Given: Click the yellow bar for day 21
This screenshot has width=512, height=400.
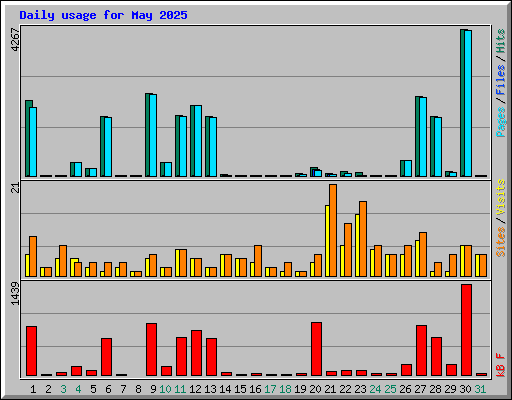Looking at the screenshot, I should tap(327, 241).
